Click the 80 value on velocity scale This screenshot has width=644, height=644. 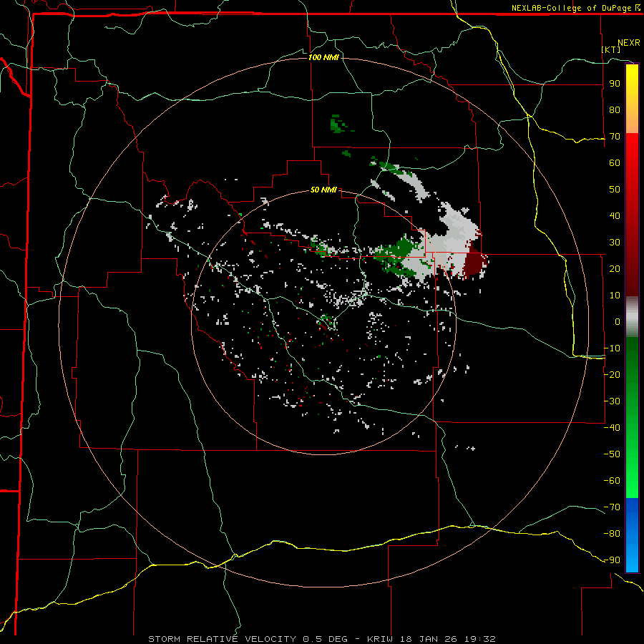pyautogui.click(x=615, y=109)
